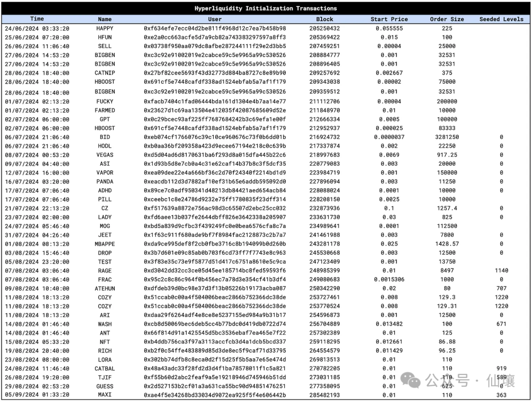532x402 pixels.
Task: Click the Block column header
Action: tap(325, 19)
